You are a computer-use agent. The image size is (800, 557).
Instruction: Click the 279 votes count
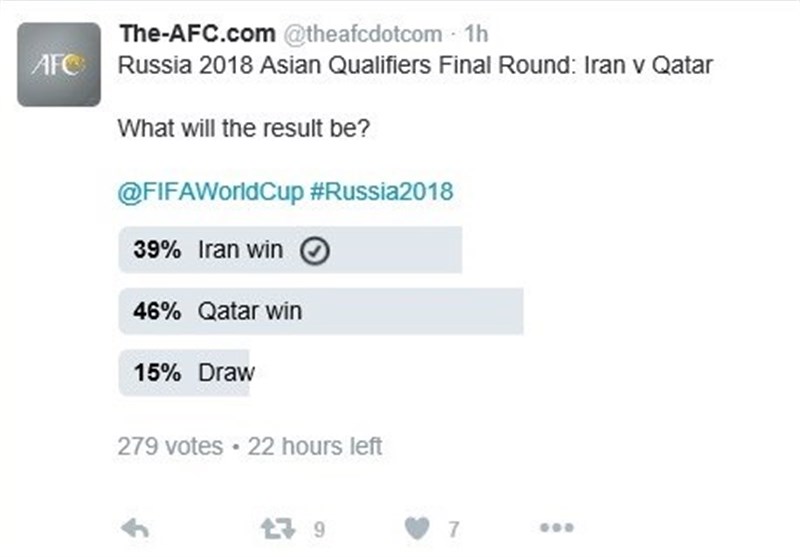coord(170,446)
